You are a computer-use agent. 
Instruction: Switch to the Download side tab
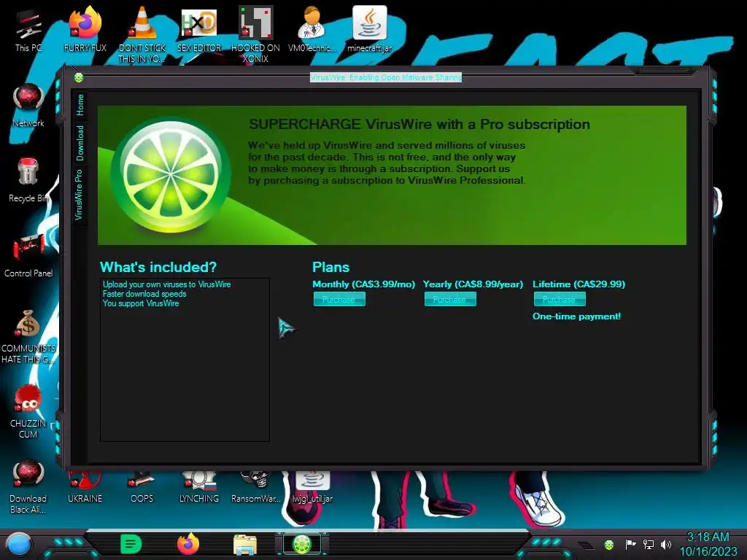coord(80,143)
